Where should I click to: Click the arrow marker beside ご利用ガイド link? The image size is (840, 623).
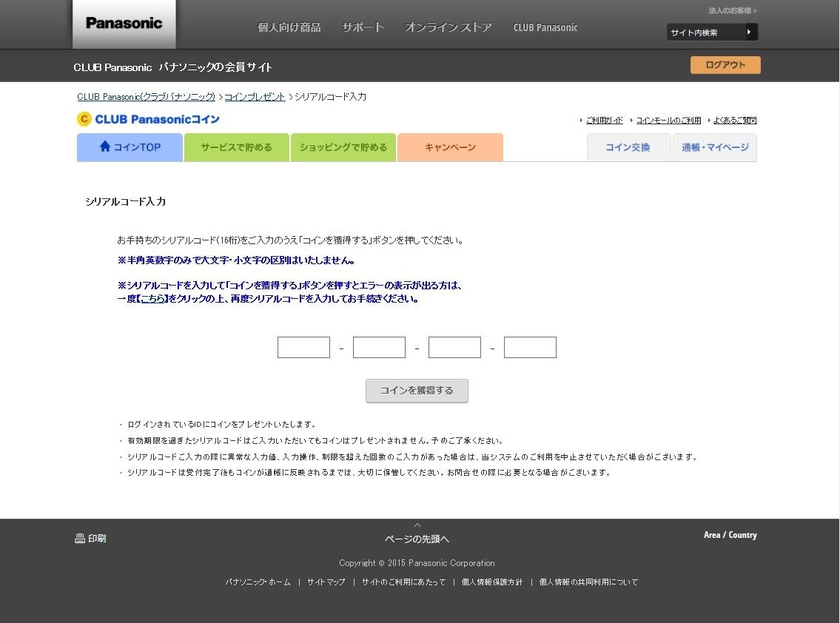pyautogui.click(x=580, y=119)
